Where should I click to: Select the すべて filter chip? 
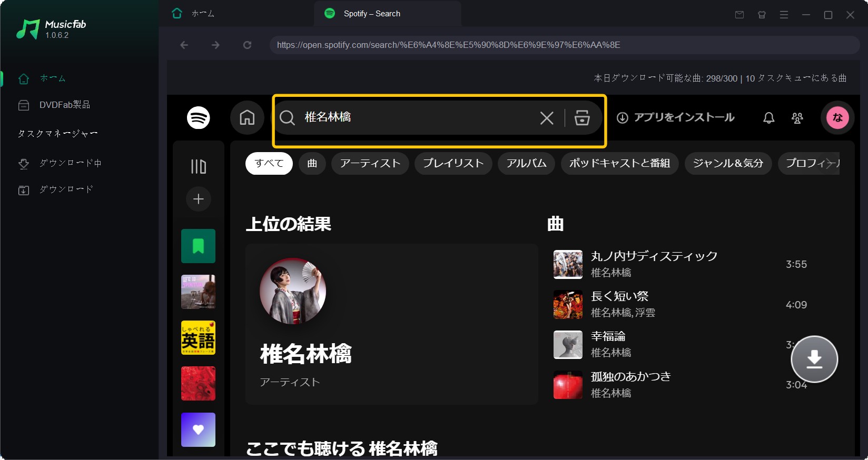[x=269, y=163]
